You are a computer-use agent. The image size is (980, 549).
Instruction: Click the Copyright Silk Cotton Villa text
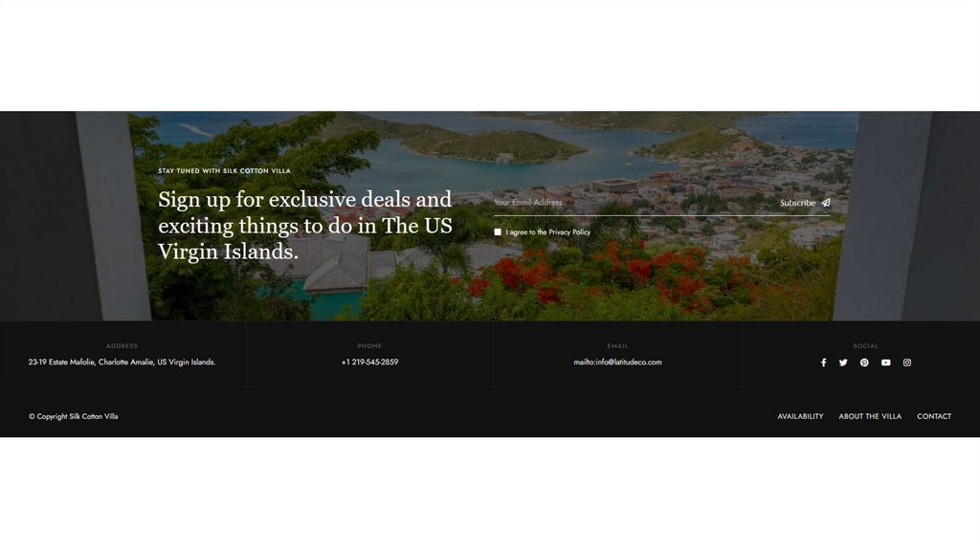click(73, 416)
